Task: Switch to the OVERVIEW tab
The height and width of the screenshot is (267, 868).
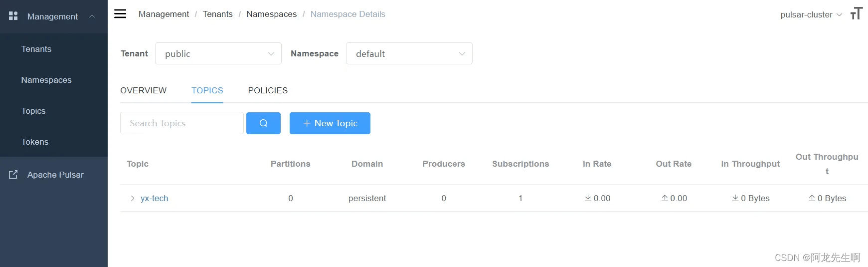Action: (144, 90)
